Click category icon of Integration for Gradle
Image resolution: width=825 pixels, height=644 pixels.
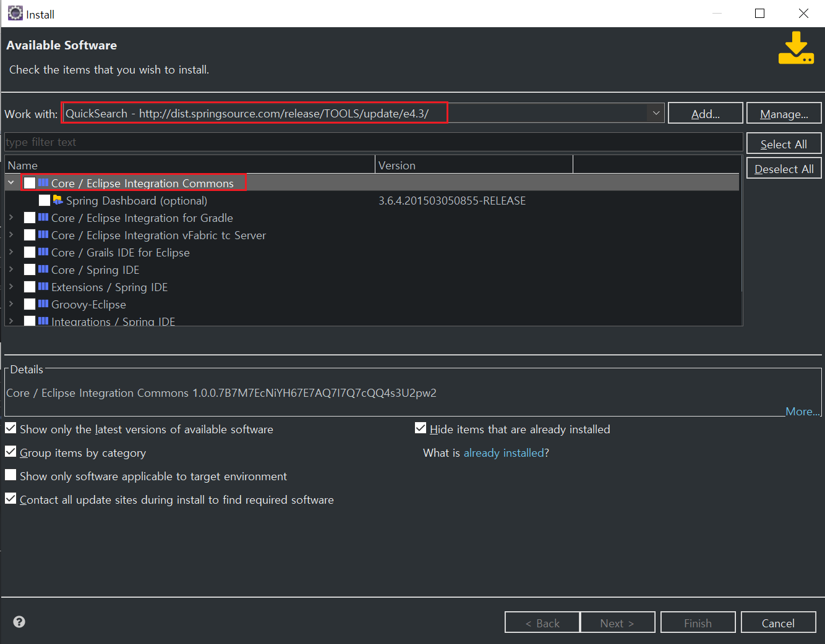pyautogui.click(x=43, y=218)
